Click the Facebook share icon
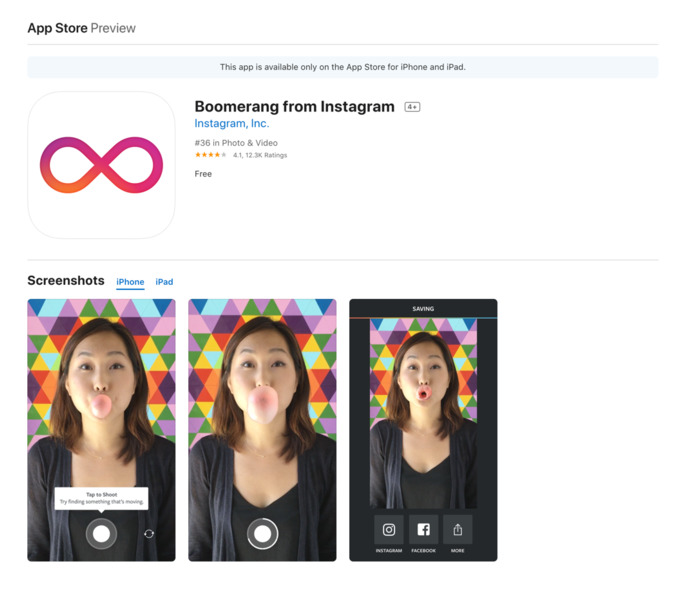 [x=423, y=529]
